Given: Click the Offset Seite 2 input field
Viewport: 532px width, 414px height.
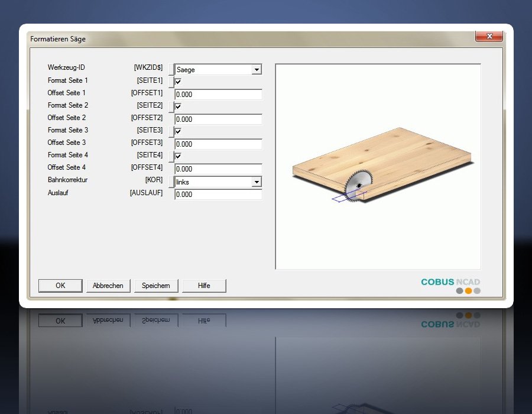Looking at the screenshot, I should pos(219,119).
